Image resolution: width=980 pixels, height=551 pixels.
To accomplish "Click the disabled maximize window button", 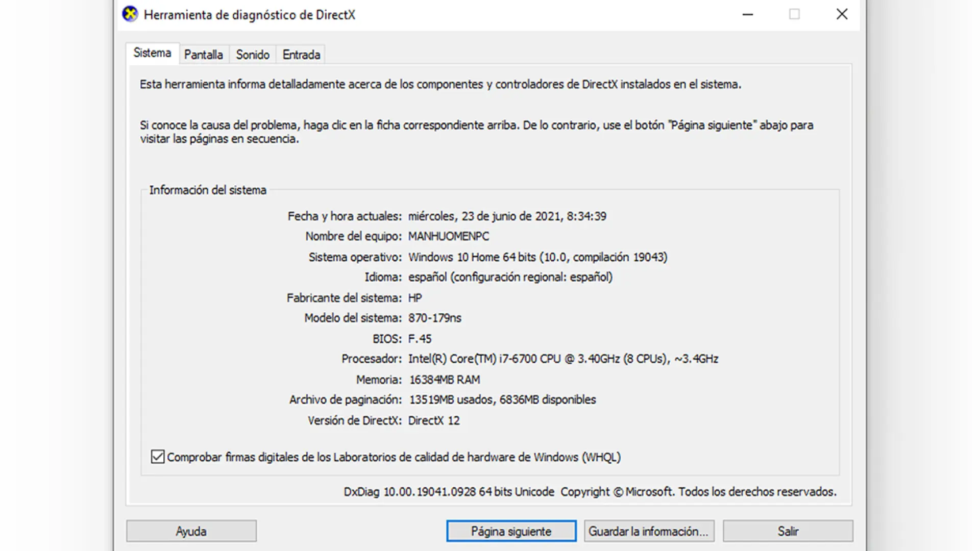I will [794, 14].
